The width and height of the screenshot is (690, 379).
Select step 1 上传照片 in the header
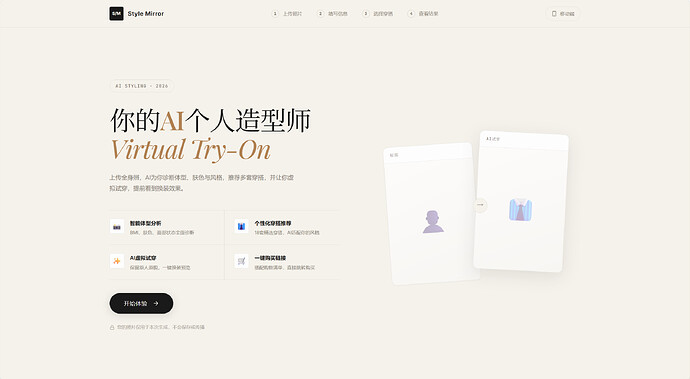pos(287,14)
